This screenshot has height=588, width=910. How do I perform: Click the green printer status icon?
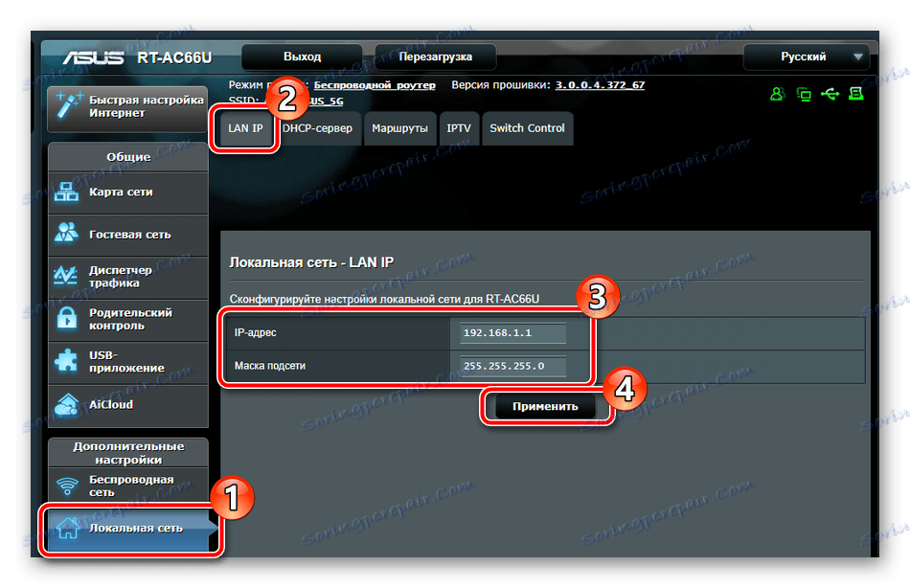click(856, 94)
